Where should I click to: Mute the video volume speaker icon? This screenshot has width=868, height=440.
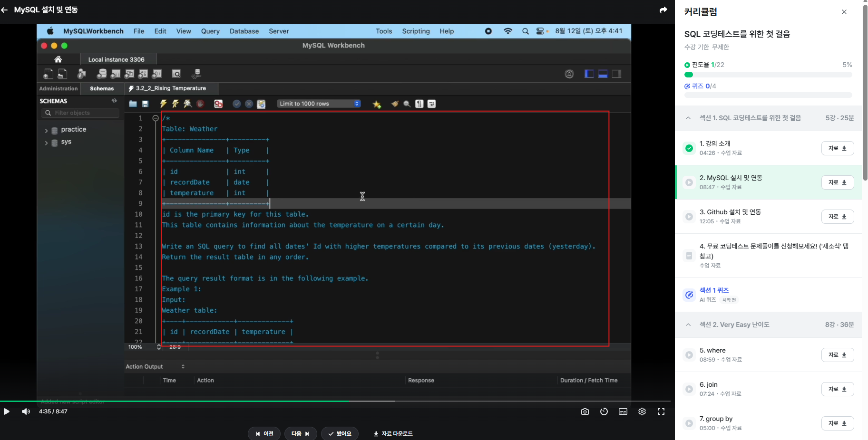[26, 411]
